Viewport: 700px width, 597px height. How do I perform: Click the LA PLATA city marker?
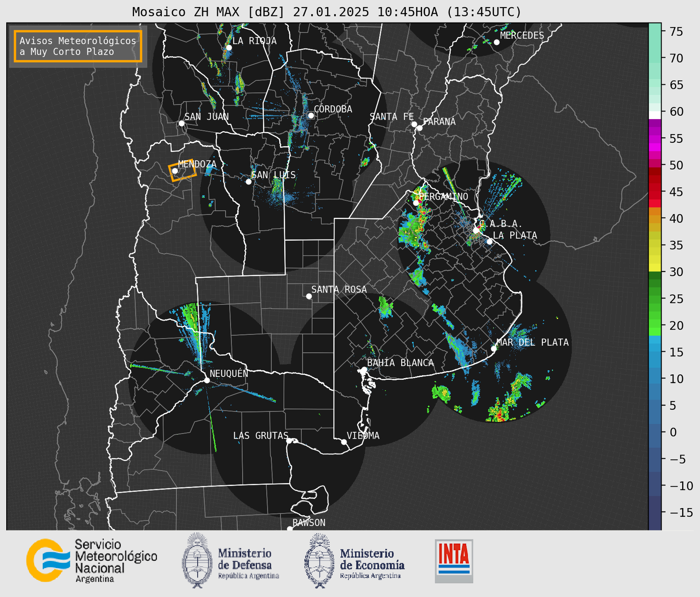point(490,242)
